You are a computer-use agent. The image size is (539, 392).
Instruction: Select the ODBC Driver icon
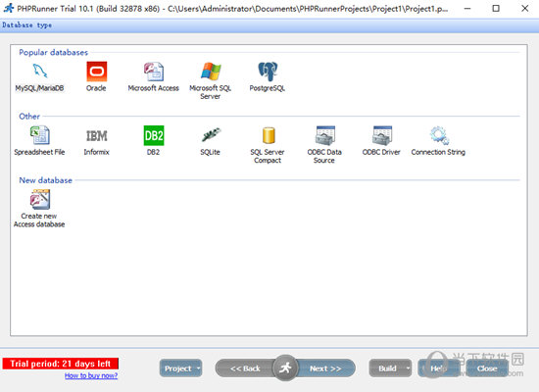coord(382,135)
